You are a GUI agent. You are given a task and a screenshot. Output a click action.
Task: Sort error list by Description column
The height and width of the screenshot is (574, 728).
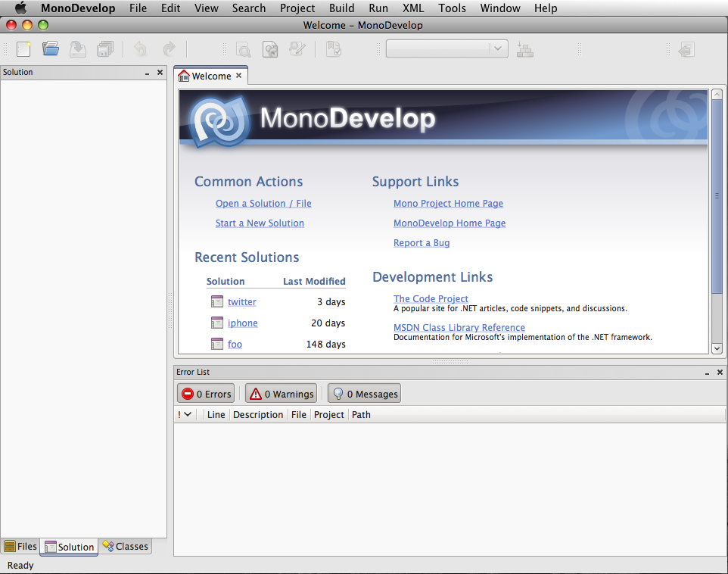tap(258, 414)
